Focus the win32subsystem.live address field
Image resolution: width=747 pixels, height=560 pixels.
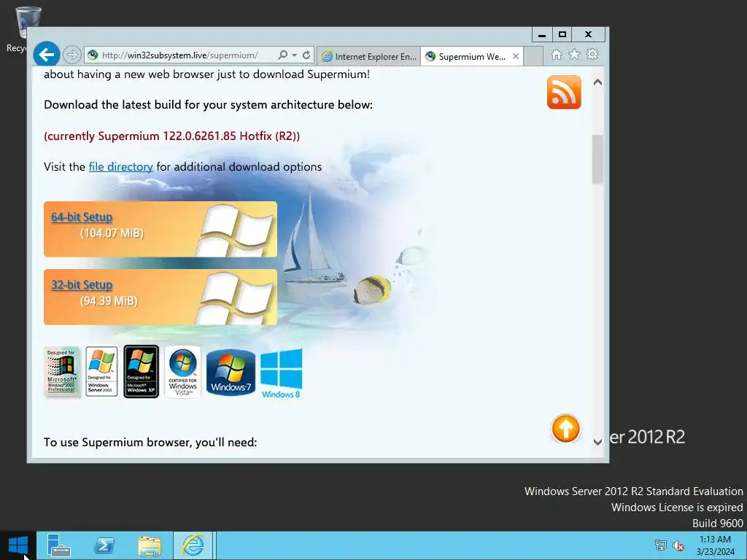(x=180, y=55)
